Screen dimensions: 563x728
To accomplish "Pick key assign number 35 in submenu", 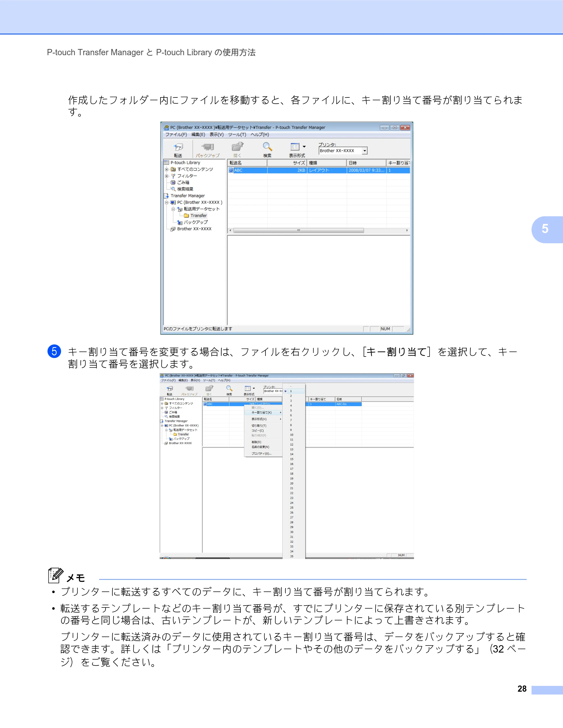I will coord(294,556).
